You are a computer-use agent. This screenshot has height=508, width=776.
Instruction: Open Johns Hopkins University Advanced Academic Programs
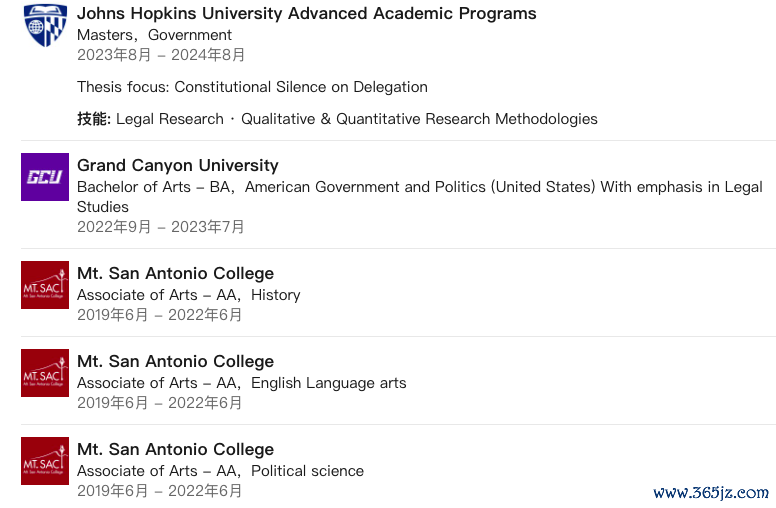pyautogui.click(x=306, y=14)
